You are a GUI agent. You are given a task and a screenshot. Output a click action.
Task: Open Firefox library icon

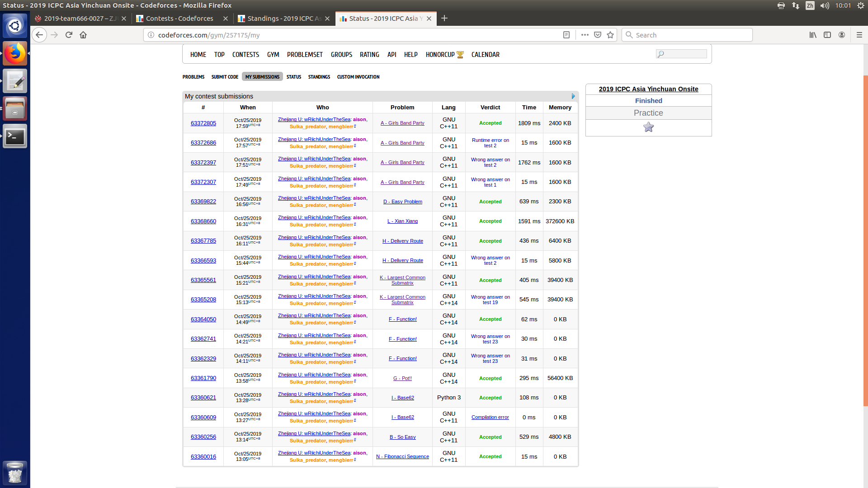click(813, 35)
